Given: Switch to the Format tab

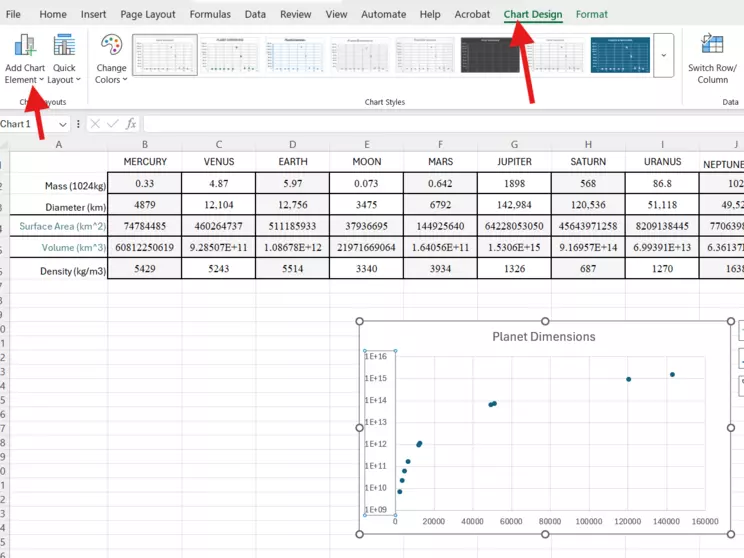Looking at the screenshot, I should 591,14.
